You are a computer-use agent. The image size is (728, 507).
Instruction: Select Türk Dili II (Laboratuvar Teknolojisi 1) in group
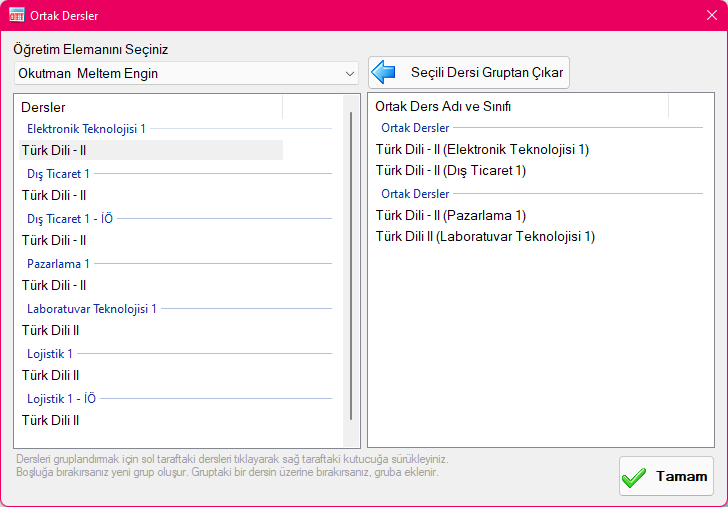[485, 237]
